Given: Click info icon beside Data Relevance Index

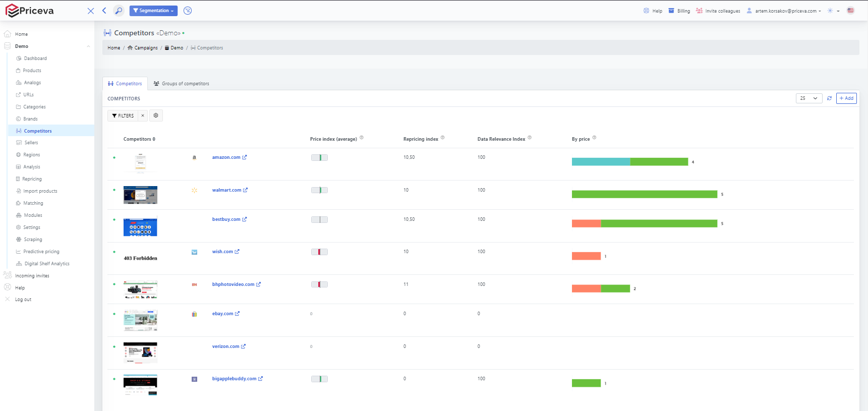Looking at the screenshot, I should [x=530, y=138].
